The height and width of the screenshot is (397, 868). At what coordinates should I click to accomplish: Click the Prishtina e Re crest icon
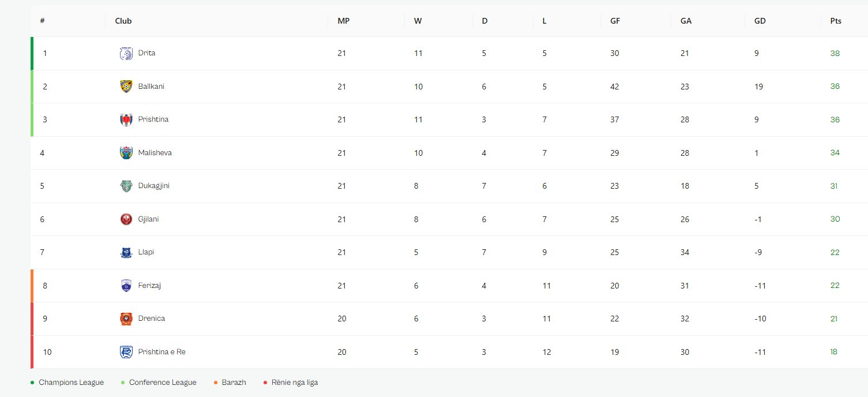126,352
